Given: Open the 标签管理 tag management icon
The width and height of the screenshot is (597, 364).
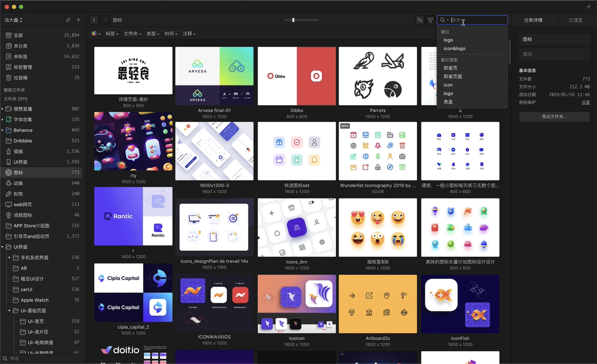Looking at the screenshot, I should click(x=9, y=67).
